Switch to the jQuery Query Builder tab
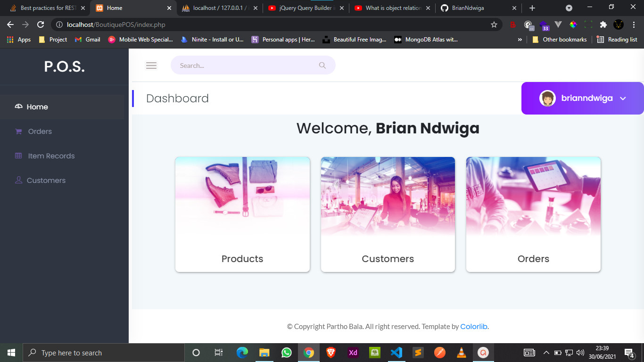This screenshot has height=362, width=644. tap(306, 8)
